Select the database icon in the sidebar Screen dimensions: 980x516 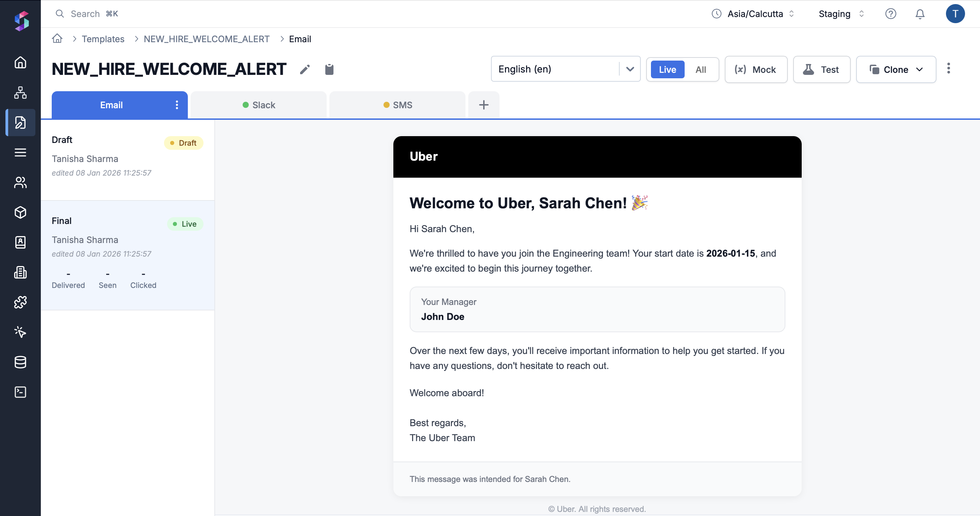pos(20,362)
